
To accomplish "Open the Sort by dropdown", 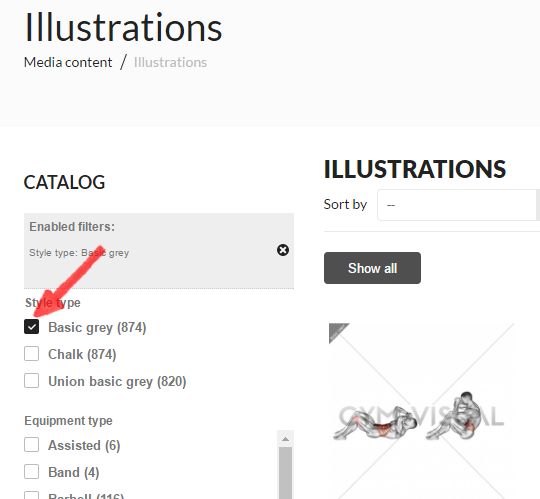I will pos(458,205).
